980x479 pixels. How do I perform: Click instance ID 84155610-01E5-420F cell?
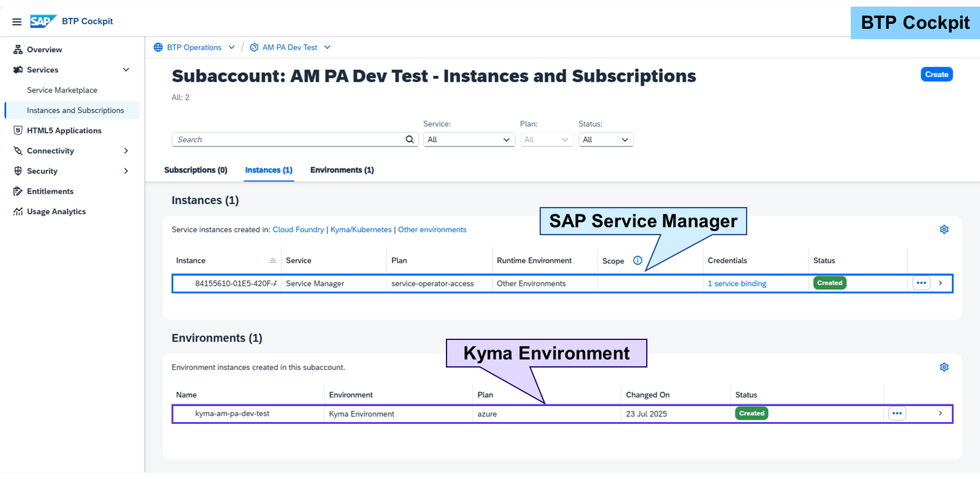pos(236,284)
